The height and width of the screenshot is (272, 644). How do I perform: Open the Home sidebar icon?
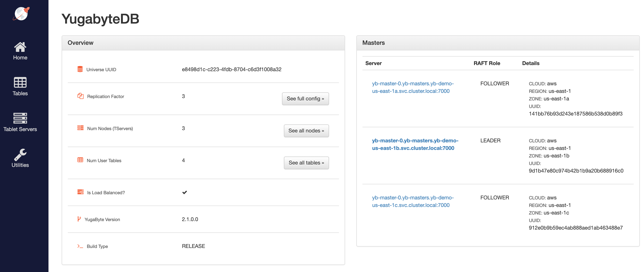20,47
